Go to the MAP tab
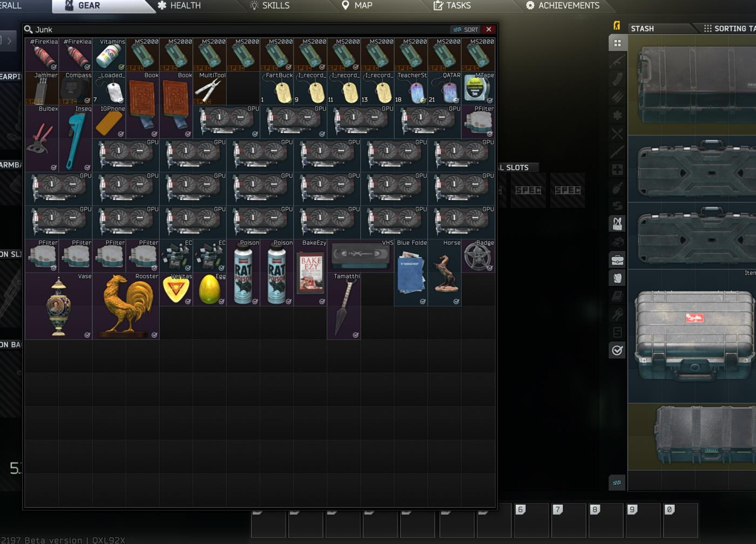The height and width of the screenshot is (544, 756). [357, 5]
